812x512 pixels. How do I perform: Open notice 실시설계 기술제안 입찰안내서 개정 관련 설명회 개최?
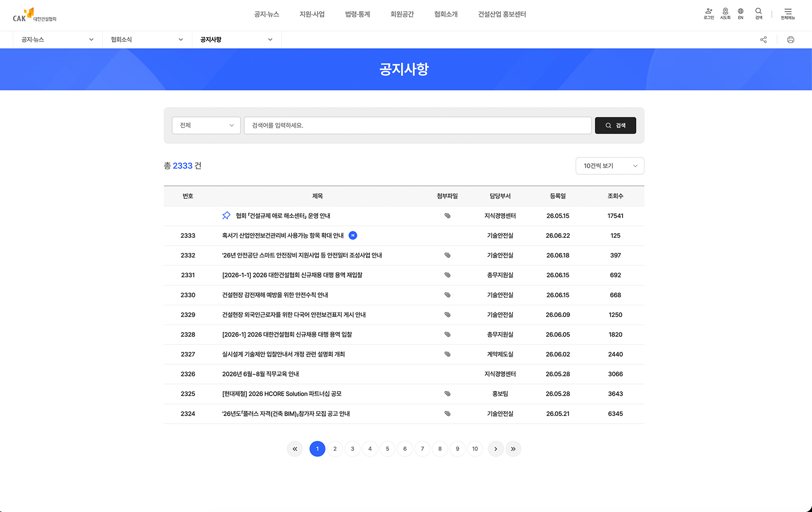tap(283, 355)
